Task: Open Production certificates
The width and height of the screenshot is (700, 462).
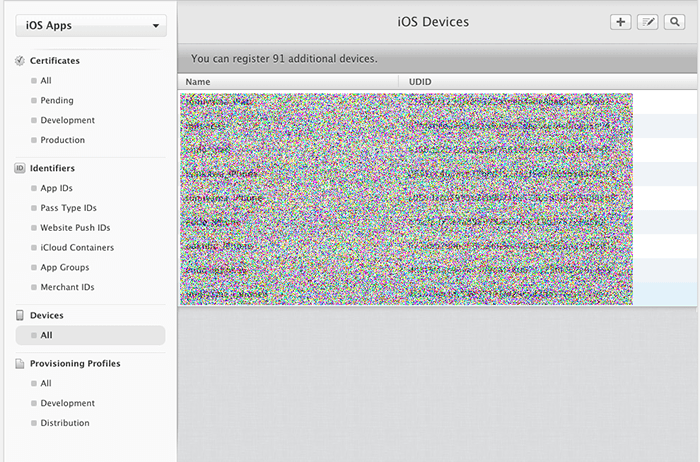Action: point(62,141)
